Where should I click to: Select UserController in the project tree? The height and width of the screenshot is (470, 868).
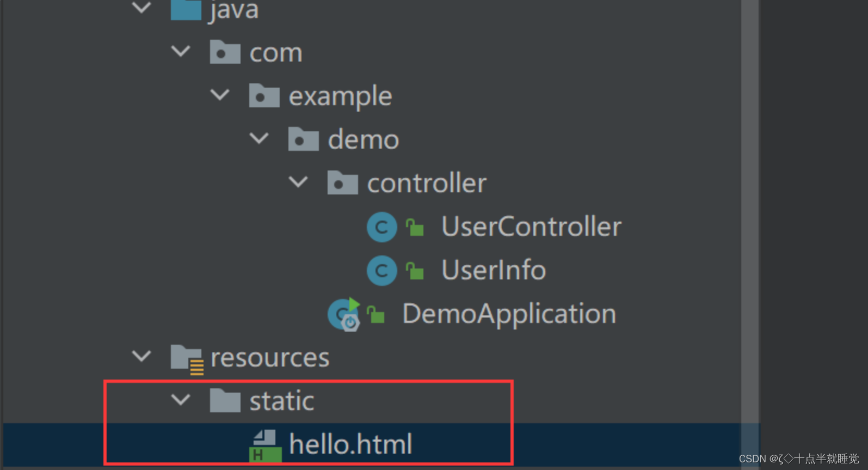coord(531,227)
